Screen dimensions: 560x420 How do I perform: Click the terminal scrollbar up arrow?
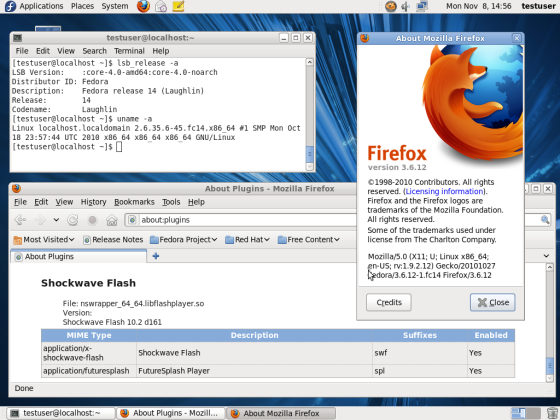(310, 62)
